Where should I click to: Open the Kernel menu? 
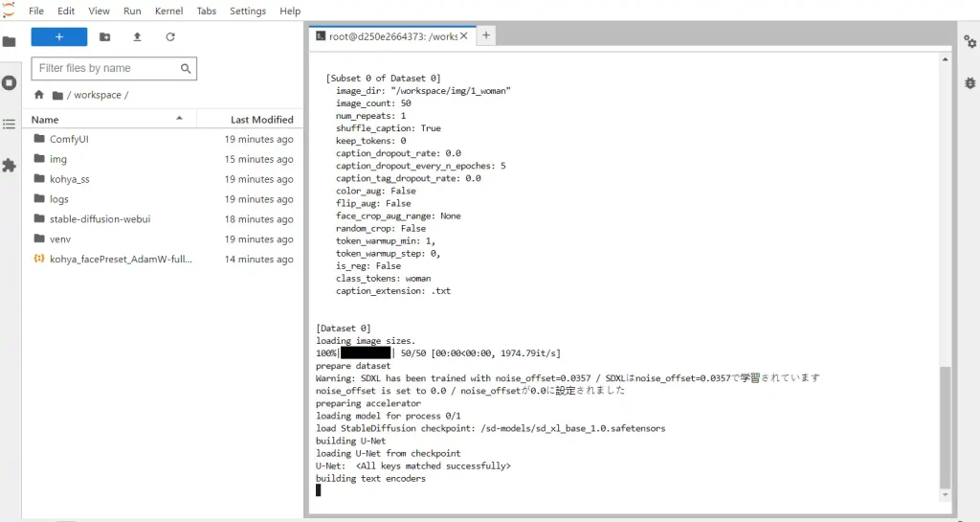168,11
